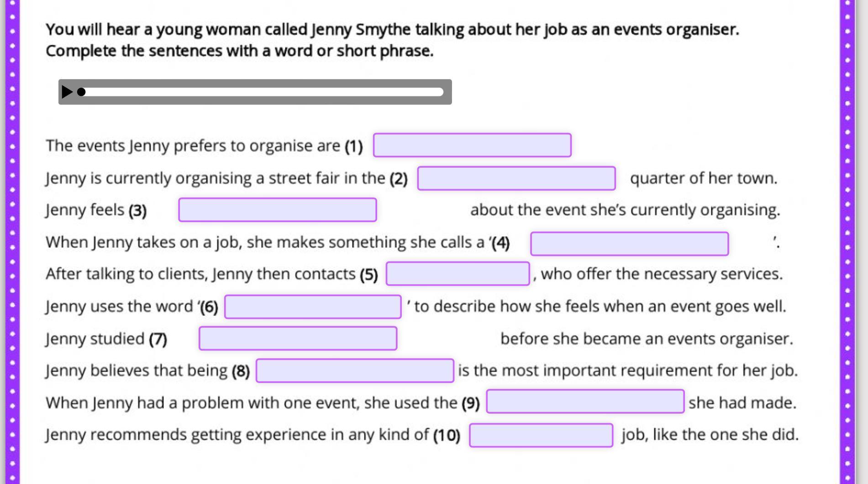
Task: Click the '(1)' question number label
Action: [353, 146]
